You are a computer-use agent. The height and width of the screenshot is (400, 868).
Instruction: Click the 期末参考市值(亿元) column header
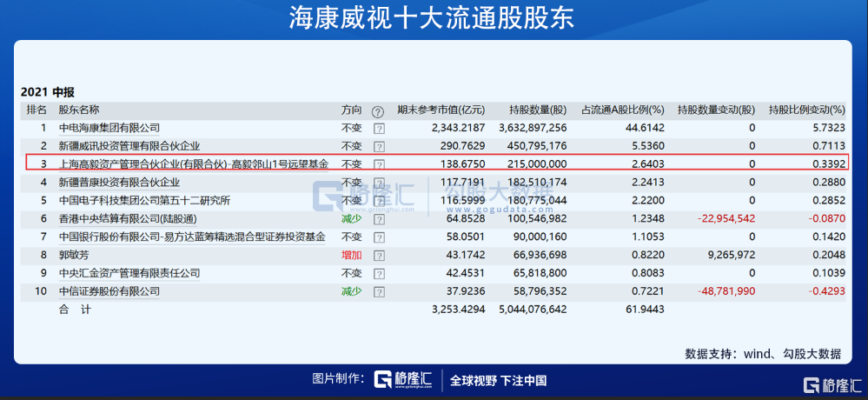click(441, 110)
